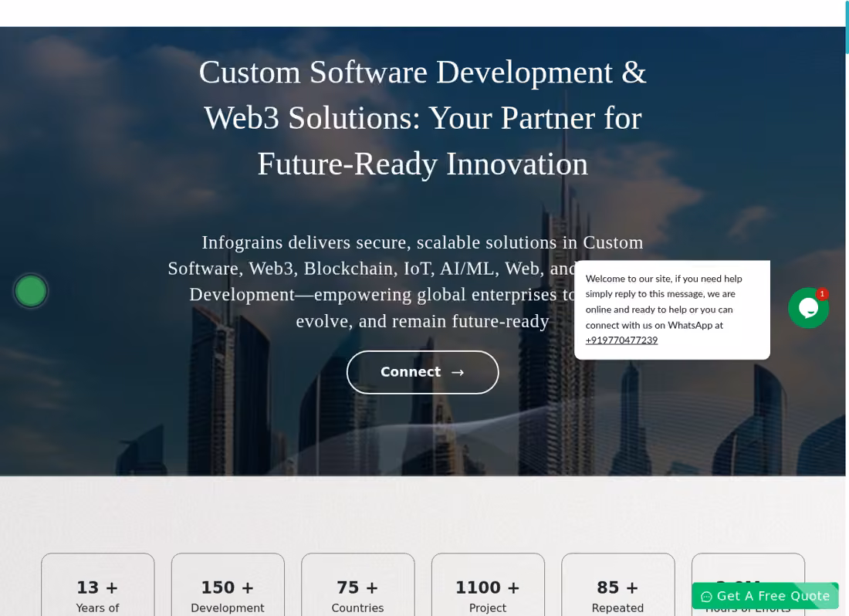
Task: Click the chat icon on Free Quote
Action: click(x=706, y=597)
